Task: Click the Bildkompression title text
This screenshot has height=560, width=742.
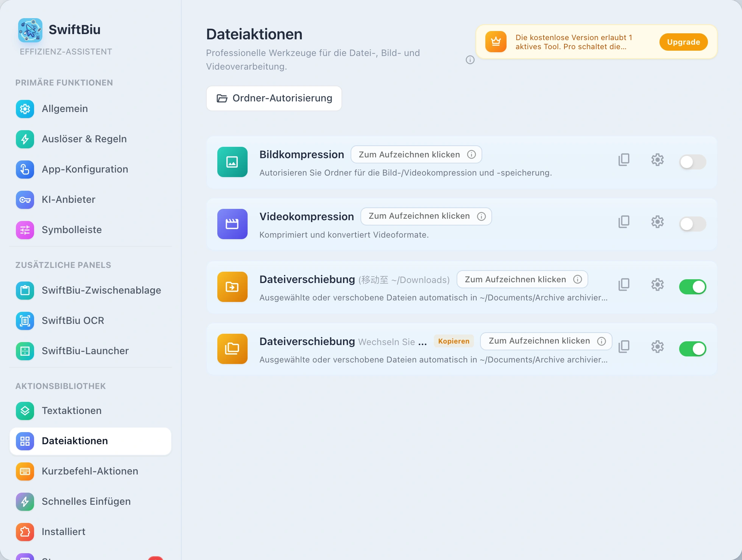Action: (302, 154)
